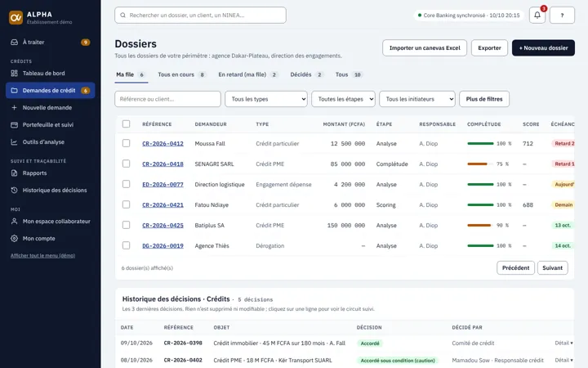Open the En retard (ma file) tab
The image size is (588, 368).
(x=248, y=74)
